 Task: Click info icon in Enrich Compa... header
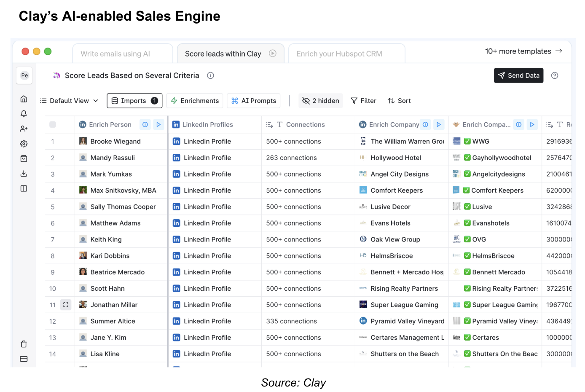click(x=519, y=124)
